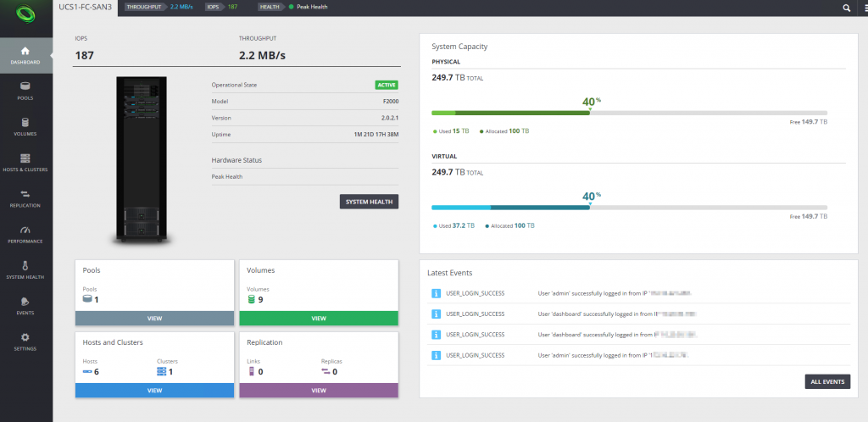
Task: View replication via the purple VIEW button
Action: [319, 391]
